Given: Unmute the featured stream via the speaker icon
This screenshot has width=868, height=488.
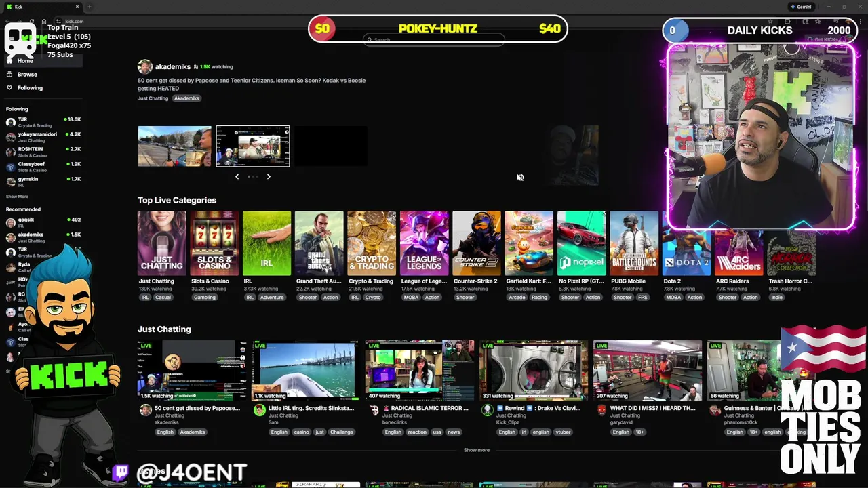Looking at the screenshot, I should [x=520, y=178].
